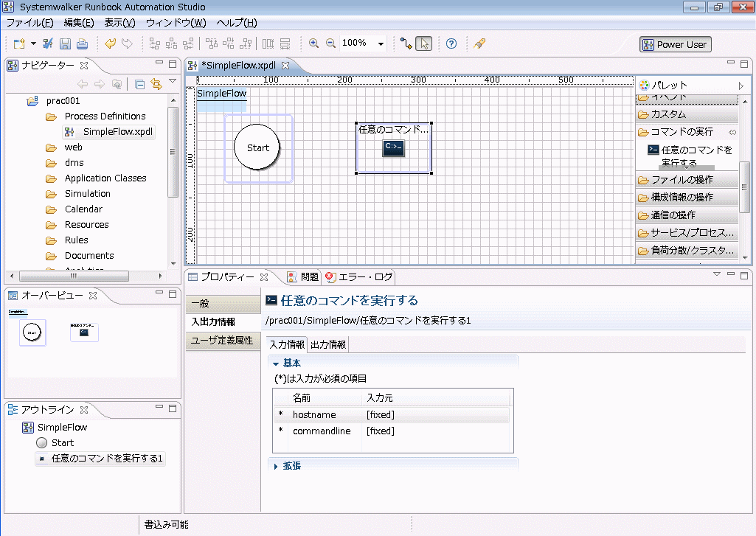The width and height of the screenshot is (756, 536).
Task: Expand the 負荷分散/クラスタ palette drawer
Action: [687, 250]
